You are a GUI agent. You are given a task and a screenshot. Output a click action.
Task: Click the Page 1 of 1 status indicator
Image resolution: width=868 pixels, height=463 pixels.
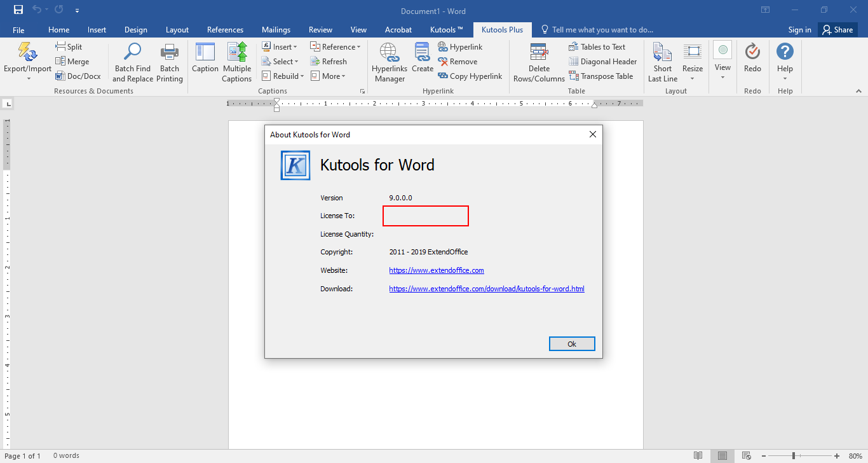click(22, 456)
